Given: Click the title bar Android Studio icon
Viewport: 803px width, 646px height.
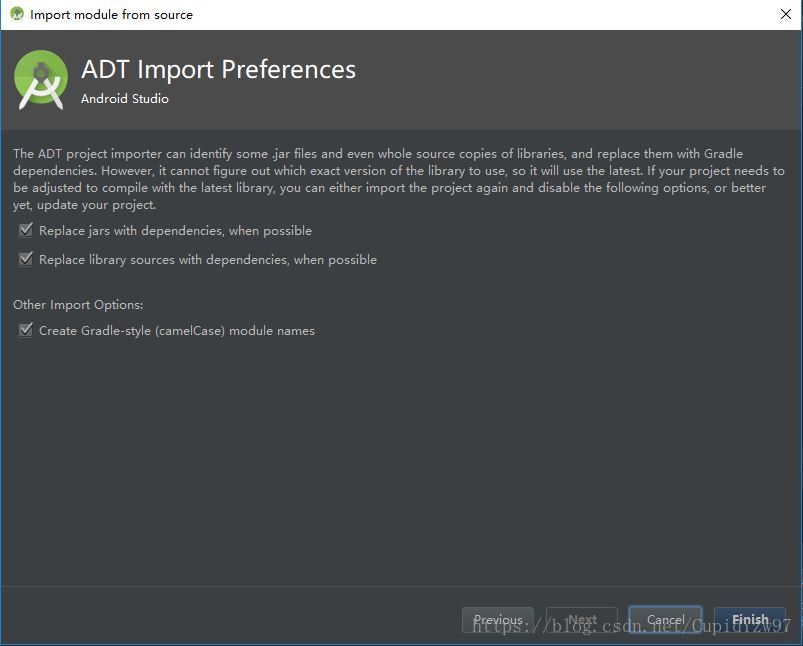Looking at the screenshot, I should (x=17, y=14).
